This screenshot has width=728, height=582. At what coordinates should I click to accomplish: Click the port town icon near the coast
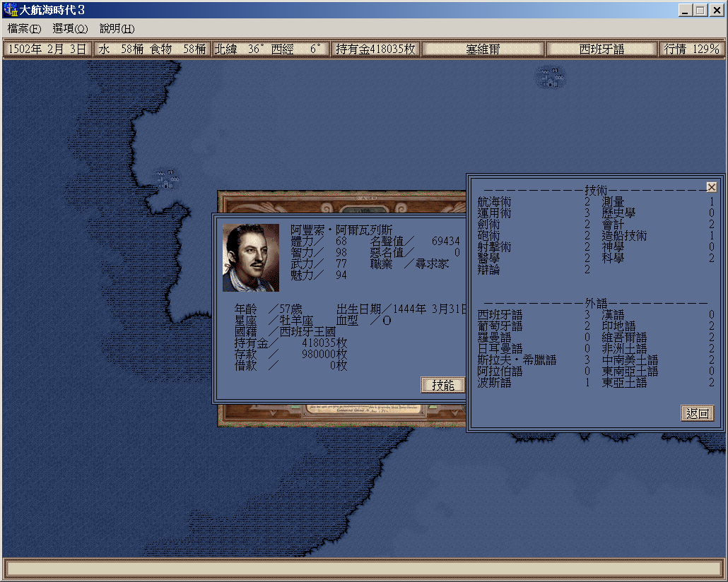click(167, 179)
